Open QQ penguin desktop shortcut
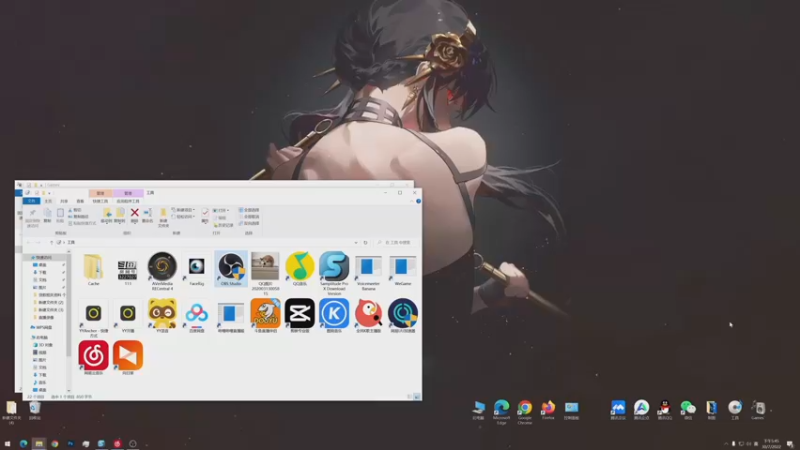 click(664, 410)
